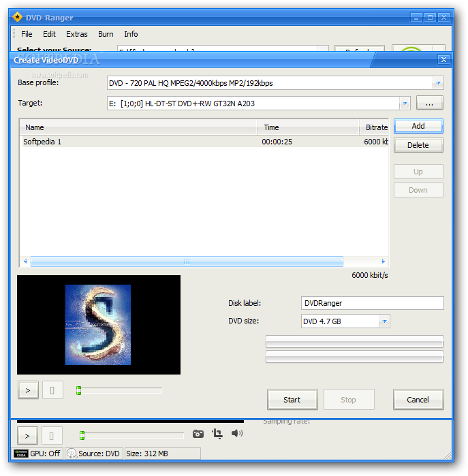Screen dimensions: 468x476
Task: Open the Burn menu
Action: tap(106, 34)
